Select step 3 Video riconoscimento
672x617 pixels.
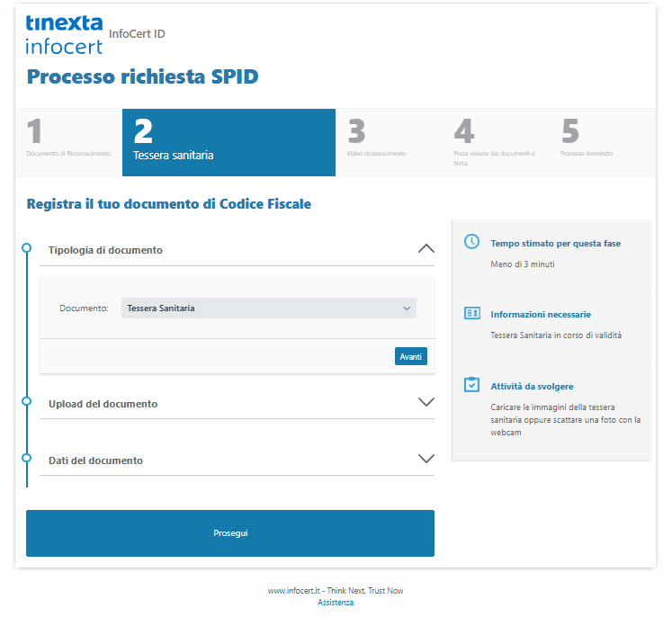[389, 142]
